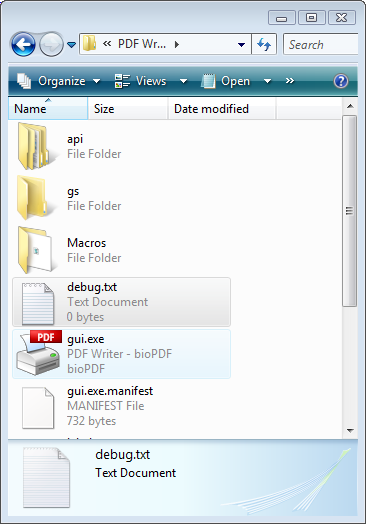Click the api folder name

[x=75, y=139]
